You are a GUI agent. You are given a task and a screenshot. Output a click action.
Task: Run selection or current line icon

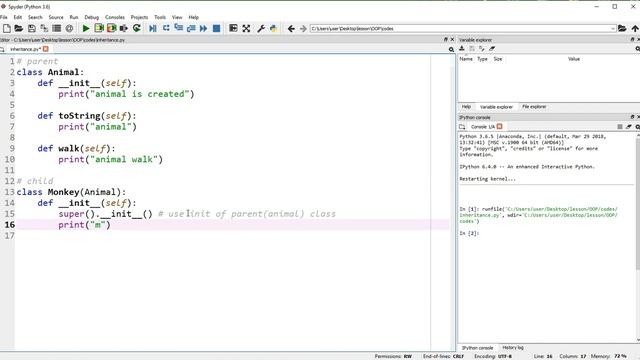coord(124,28)
